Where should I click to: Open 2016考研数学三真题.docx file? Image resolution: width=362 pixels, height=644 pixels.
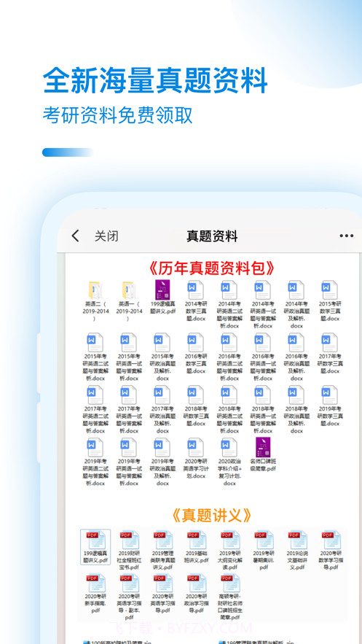click(x=196, y=354)
